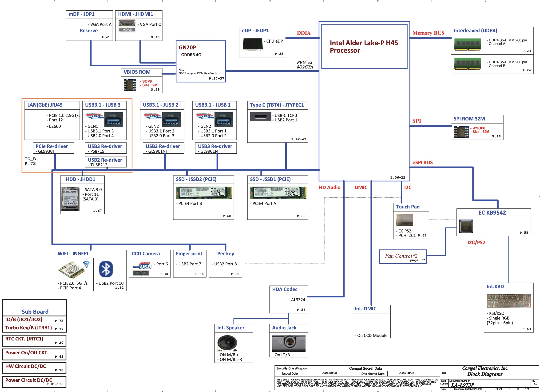The image size is (540, 392).
Task: Click the EC KB9542 chip icon
Action: (x=466, y=226)
